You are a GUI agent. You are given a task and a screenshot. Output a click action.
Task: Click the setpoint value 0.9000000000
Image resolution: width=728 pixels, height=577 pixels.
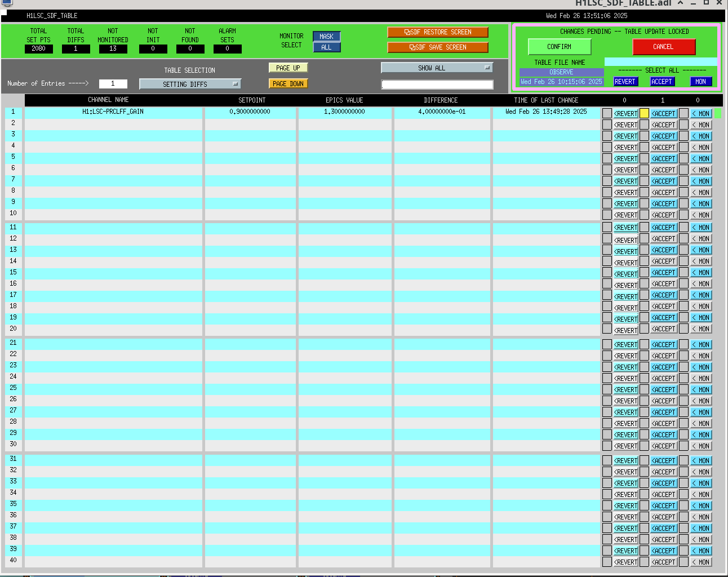[250, 112]
